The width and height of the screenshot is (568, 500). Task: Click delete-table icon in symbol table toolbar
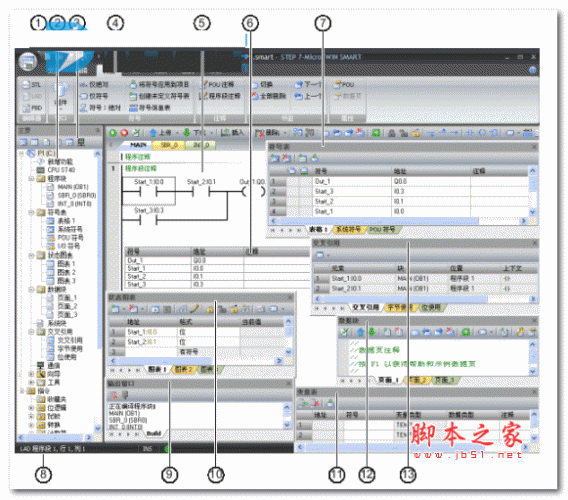click(286, 158)
